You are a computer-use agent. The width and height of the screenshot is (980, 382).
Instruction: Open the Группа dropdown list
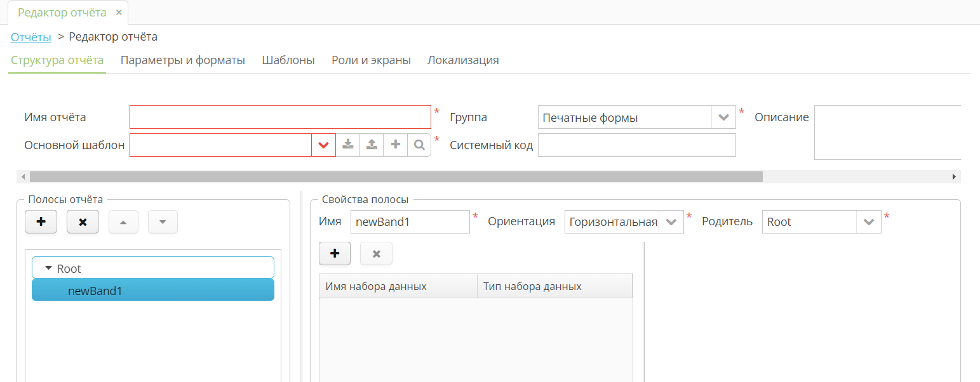tap(723, 117)
